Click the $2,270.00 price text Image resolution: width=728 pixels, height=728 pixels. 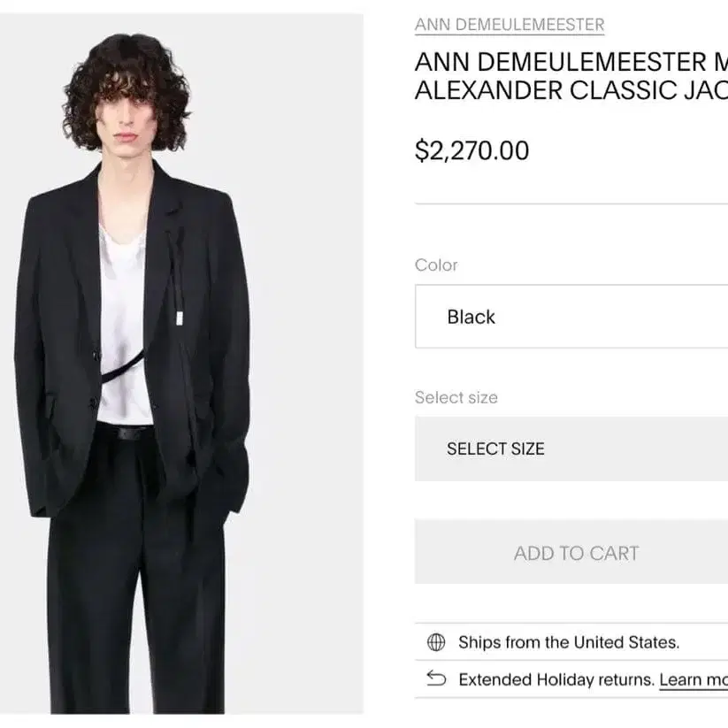[471, 150]
